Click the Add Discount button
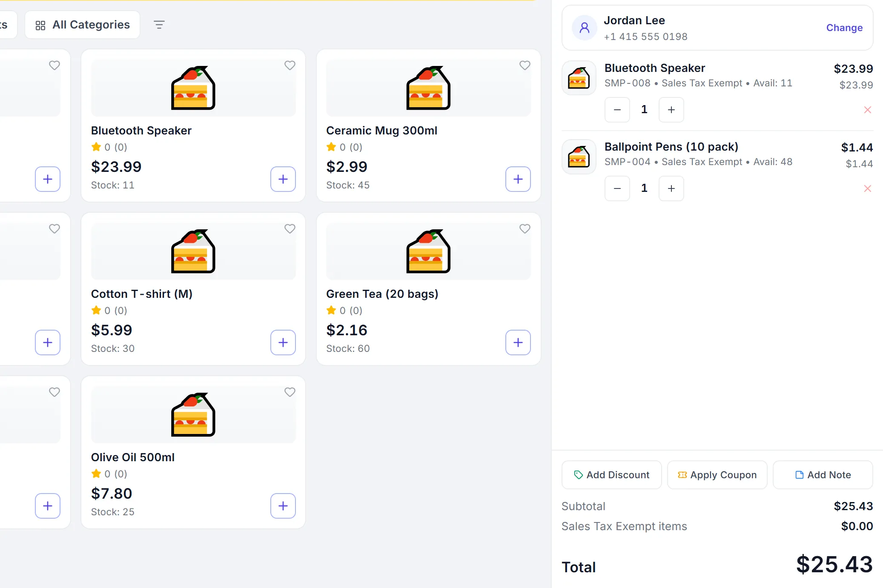The width and height of the screenshot is (883, 588). point(612,475)
